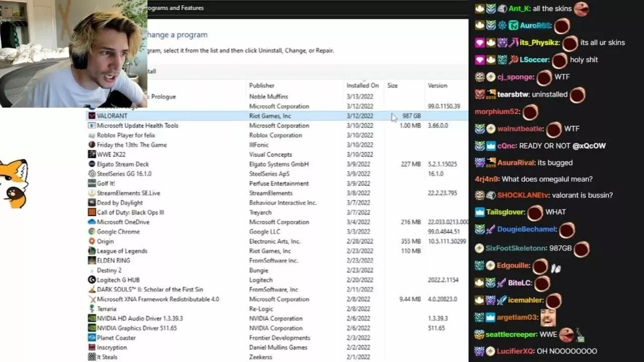This screenshot has height=362, width=644.
Task: Click the StreamElements SE.Live icon
Action: pyautogui.click(x=92, y=193)
